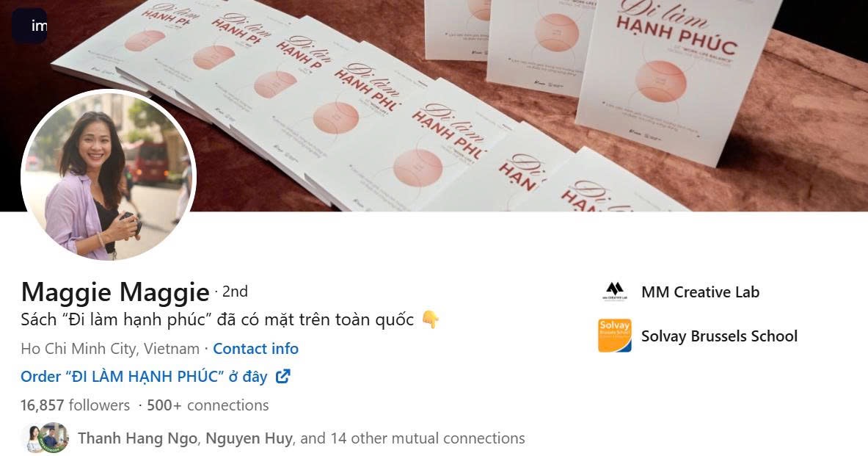
Task: Open the MM Creative Lab company page
Action: coord(700,292)
